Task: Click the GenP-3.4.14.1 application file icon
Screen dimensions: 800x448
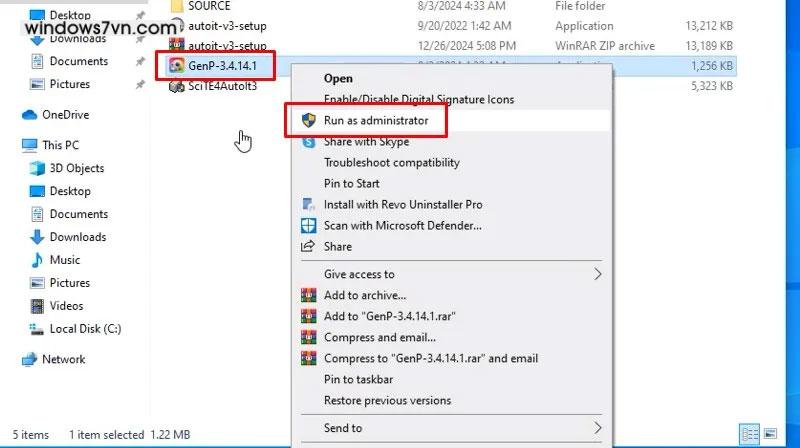Action: 177,65
